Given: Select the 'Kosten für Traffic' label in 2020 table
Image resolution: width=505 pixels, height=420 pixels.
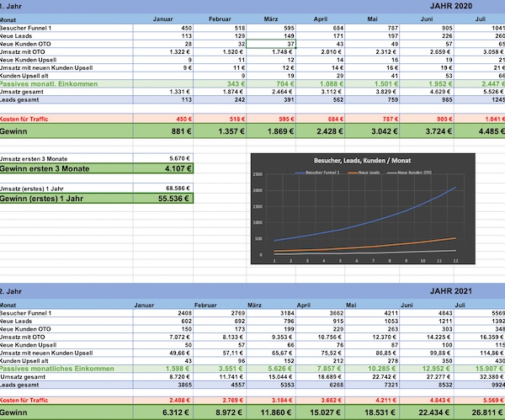Looking at the screenshot, I should [26, 119].
